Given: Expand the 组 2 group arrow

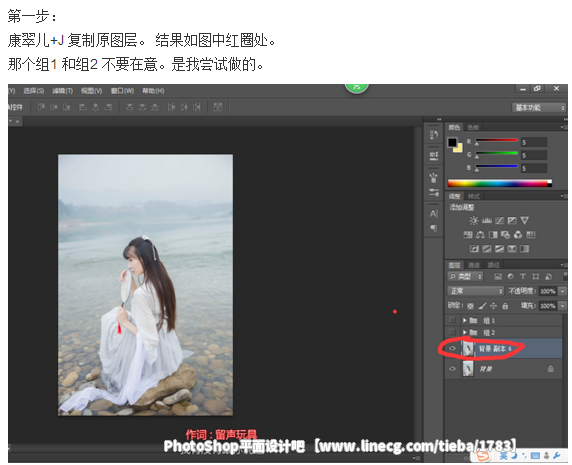Looking at the screenshot, I should [x=465, y=332].
